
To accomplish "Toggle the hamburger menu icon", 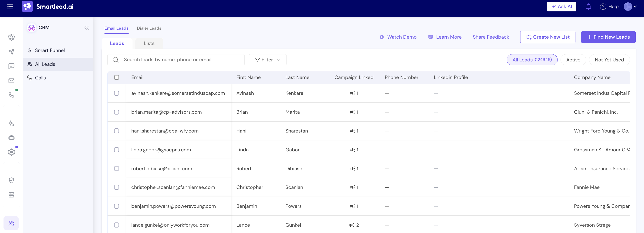I will click(x=10, y=7).
